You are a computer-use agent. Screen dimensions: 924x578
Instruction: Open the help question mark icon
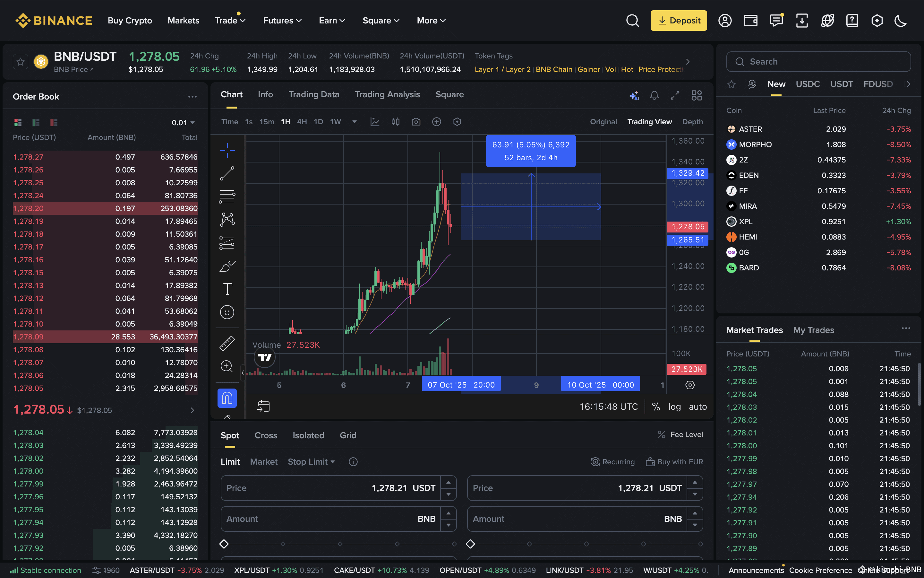click(x=852, y=21)
